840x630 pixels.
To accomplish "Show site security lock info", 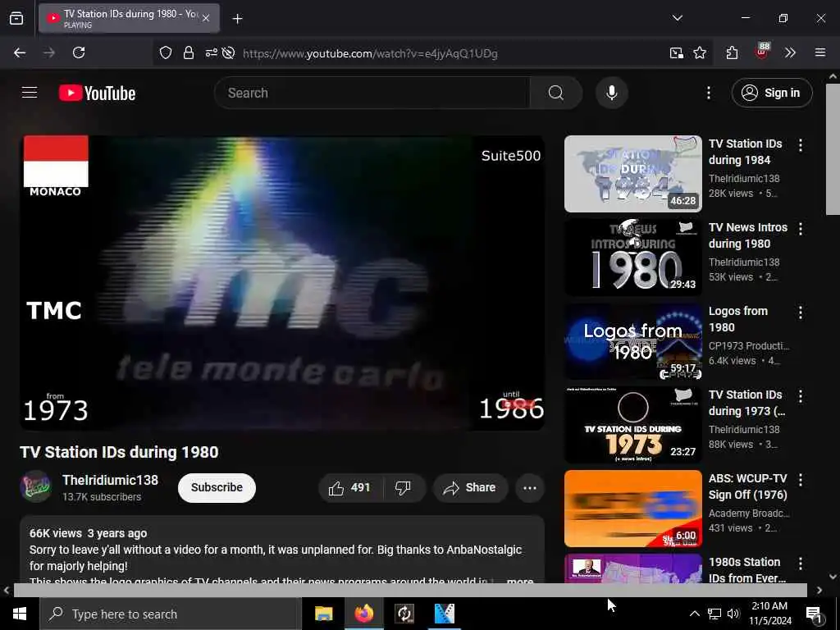I will pyautogui.click(x=188, y=52).
